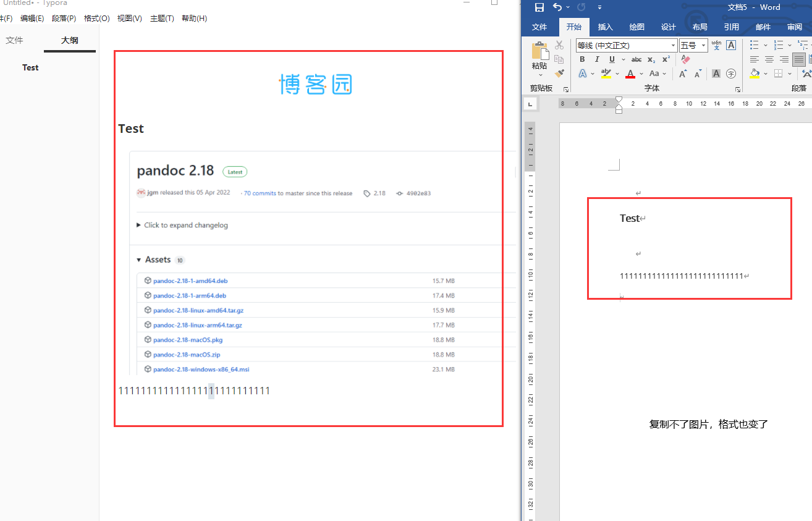Open the Phonetic Guide (wén) tool
Image resolution: width=812 pixels, height=521 pixels.
pos(716,45)
